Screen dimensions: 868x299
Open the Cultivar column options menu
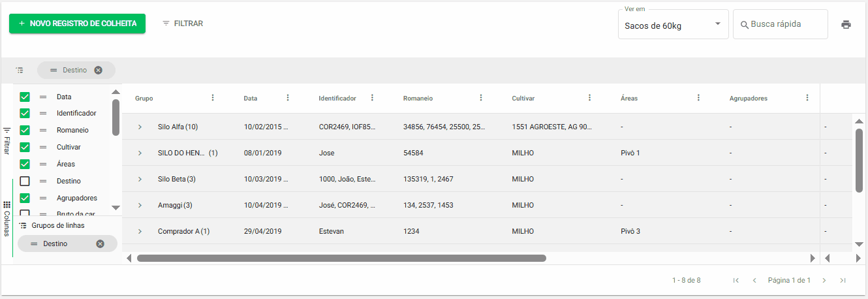[x=589, y=98]
